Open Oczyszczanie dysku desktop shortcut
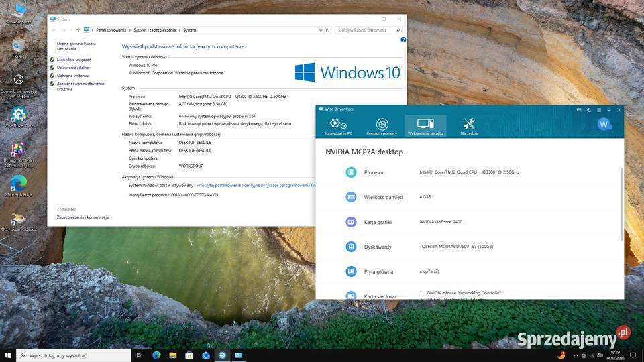Viewport: 644px width, 362px height. click(19, 222)
